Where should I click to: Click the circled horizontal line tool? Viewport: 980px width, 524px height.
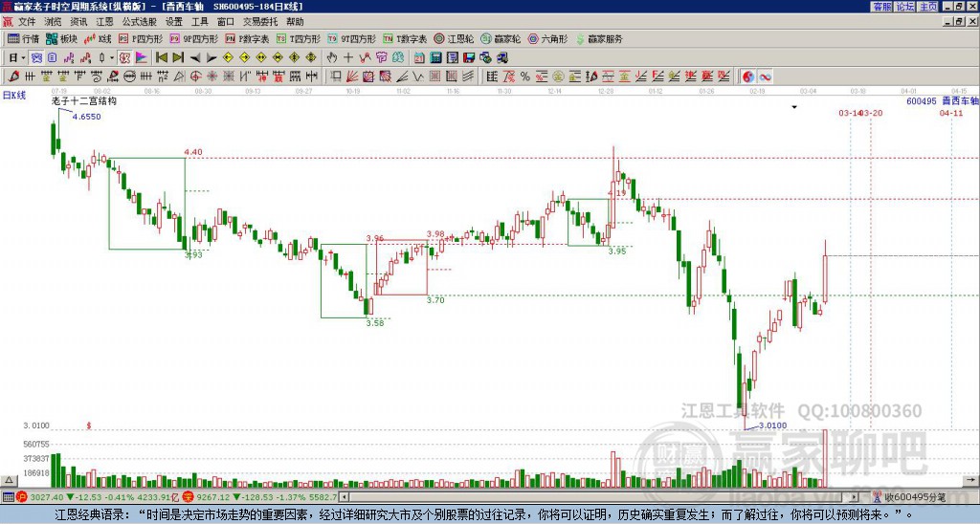[129, 76]
